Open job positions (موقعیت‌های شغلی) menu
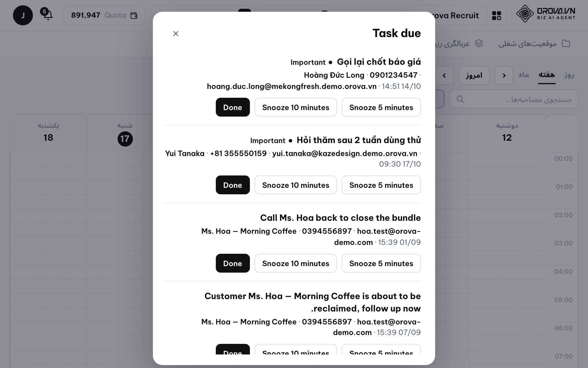The width and height of the screenshot is (588, 368). click(x=534, y=44)
